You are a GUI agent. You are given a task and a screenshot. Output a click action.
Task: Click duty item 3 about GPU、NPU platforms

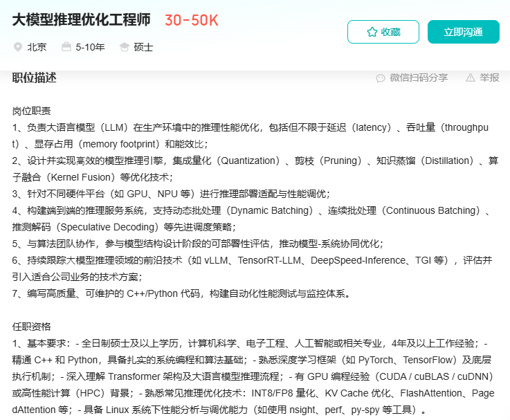click(171, 194)
